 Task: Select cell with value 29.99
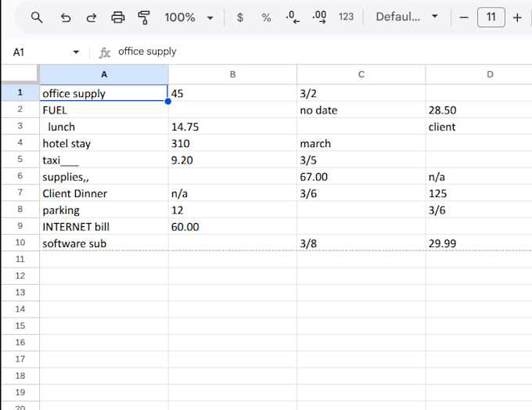tap(479, 243)
